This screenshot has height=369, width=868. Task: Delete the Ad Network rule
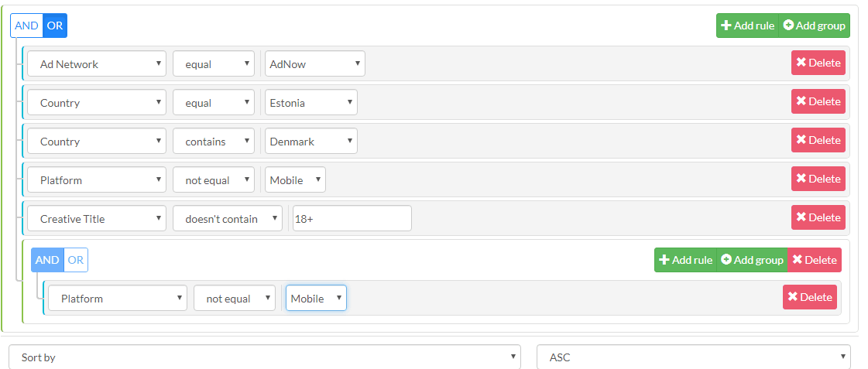tap(818, 63)
